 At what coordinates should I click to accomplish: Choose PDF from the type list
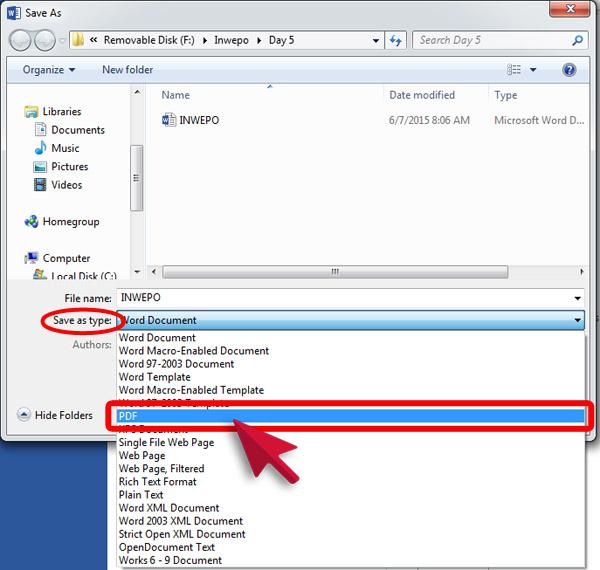[351, 416]
